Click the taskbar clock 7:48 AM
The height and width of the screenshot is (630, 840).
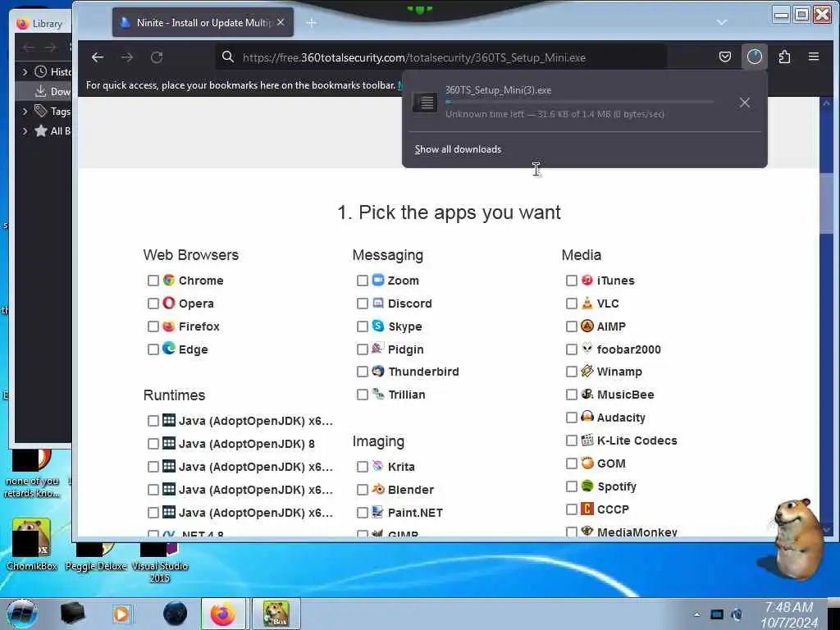coord(788,607)
